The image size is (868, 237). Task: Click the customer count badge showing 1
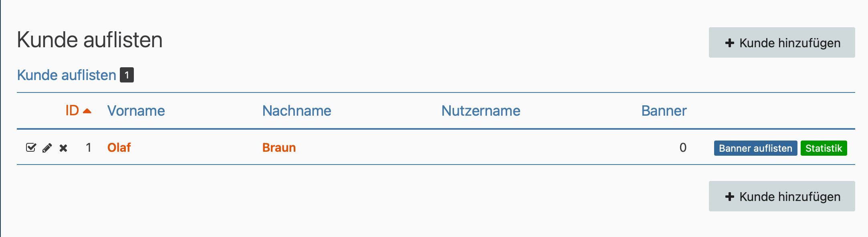[x=127, y=75]
